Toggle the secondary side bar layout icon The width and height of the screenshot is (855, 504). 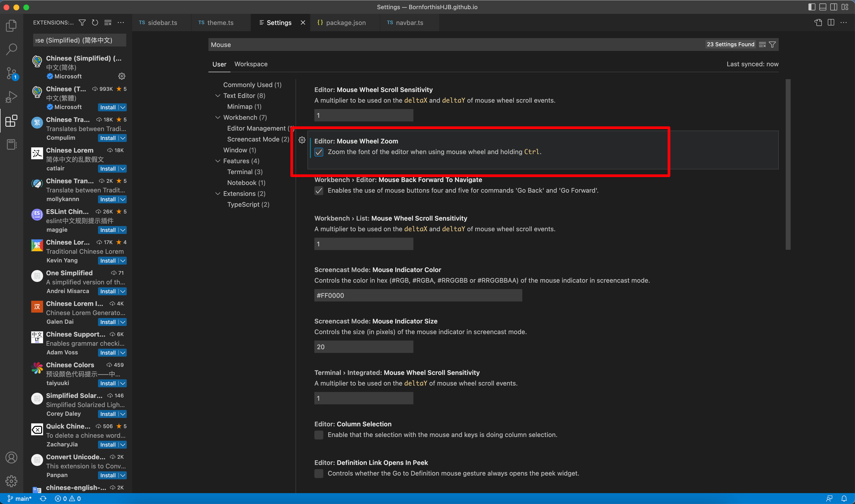pos(833,7)
